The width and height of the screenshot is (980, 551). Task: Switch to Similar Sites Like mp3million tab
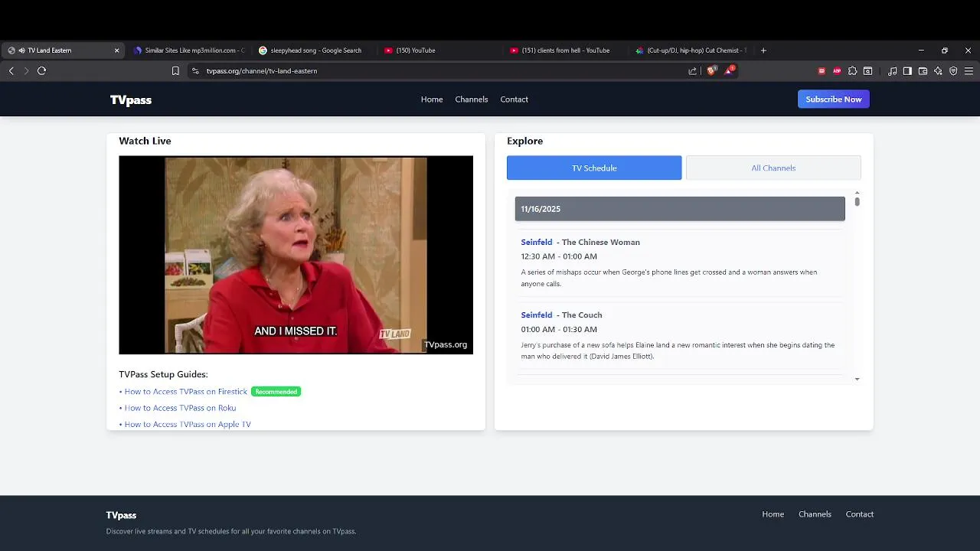coord(188,51)
